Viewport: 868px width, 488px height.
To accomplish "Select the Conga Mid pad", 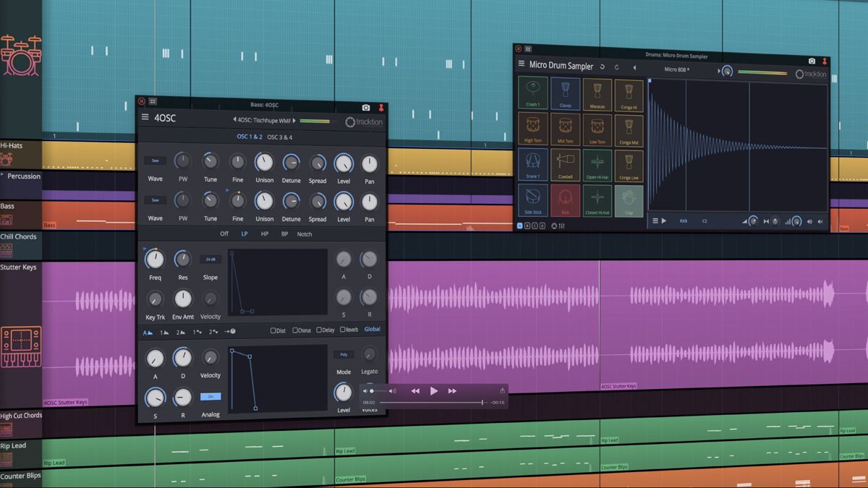I will (x=629, y=129).
